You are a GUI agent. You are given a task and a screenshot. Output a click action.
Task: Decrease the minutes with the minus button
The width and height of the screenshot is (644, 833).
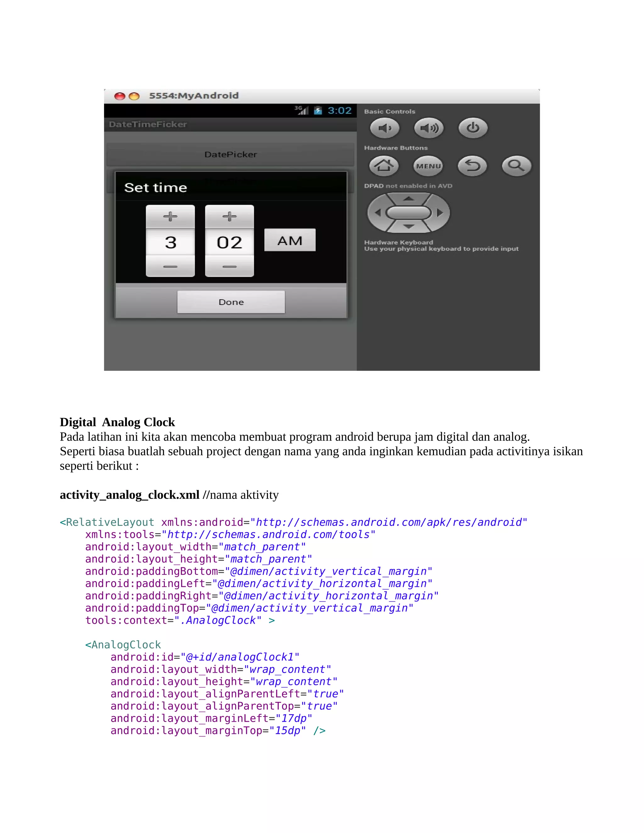tap(229, 267)
